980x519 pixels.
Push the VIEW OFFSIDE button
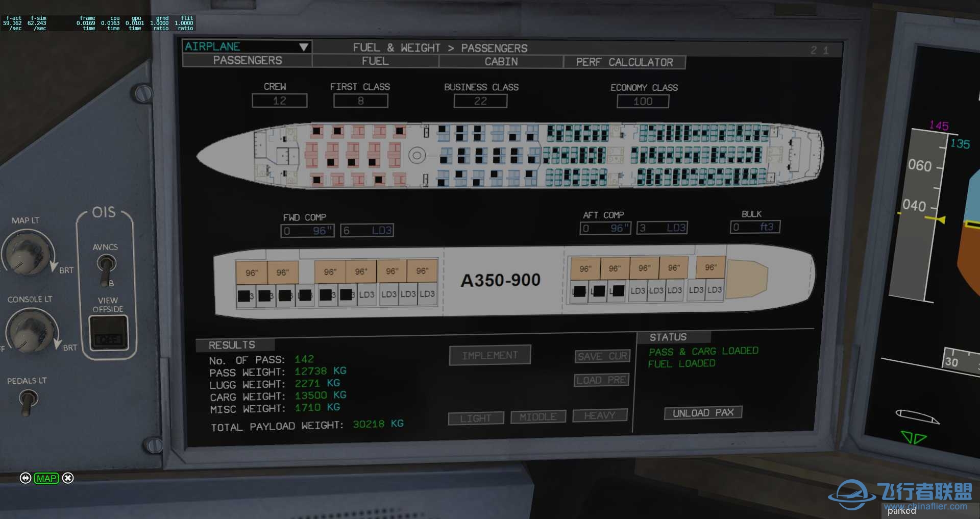click(x=108, y=333)
